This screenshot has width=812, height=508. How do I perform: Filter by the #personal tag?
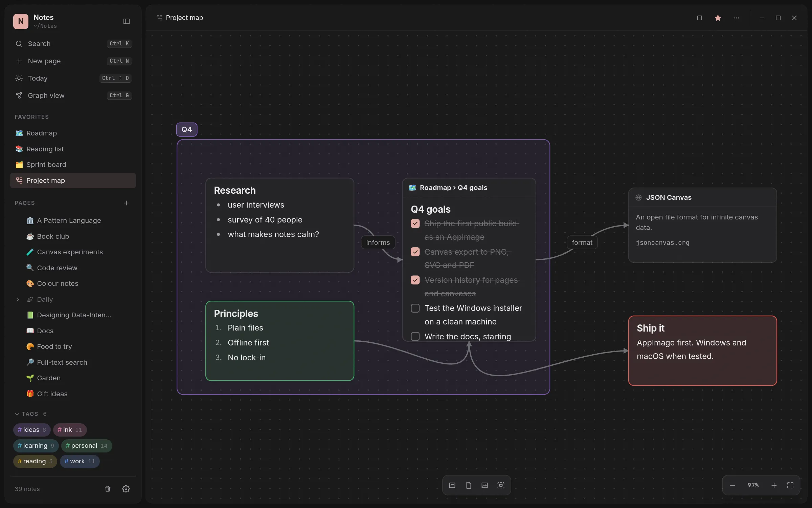[x=87, y=446]
